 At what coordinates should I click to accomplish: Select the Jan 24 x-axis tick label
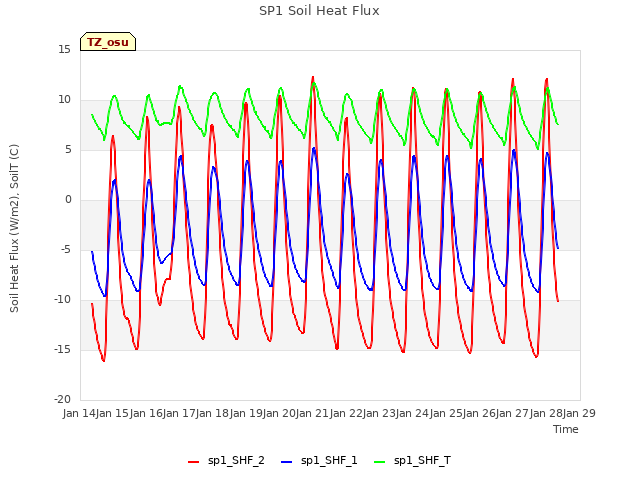point(412,413)
